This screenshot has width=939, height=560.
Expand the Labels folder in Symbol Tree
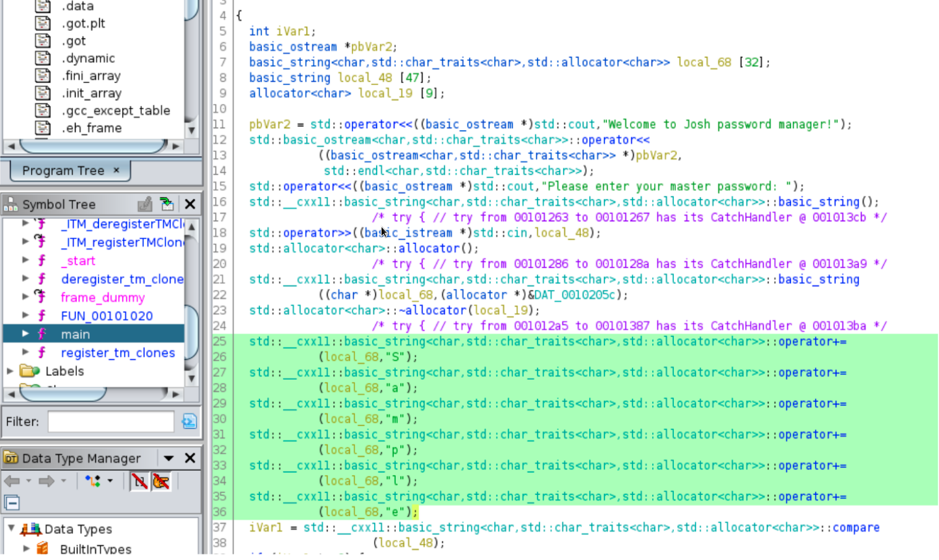11,371
